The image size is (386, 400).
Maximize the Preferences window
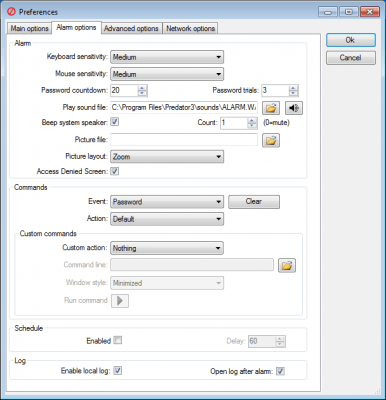(349, 12)
